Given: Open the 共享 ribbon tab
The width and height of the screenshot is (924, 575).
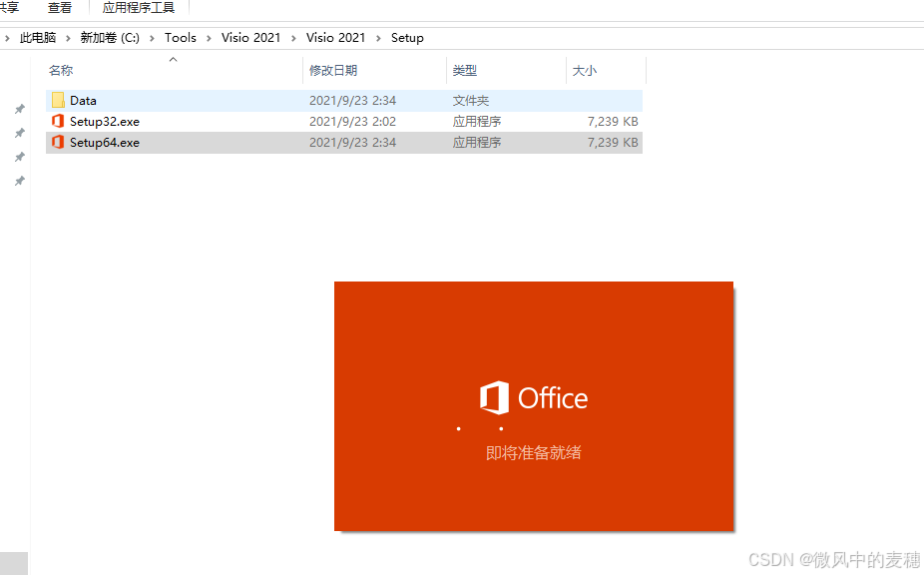Looking at the screenshot, I should click(9, 8).
